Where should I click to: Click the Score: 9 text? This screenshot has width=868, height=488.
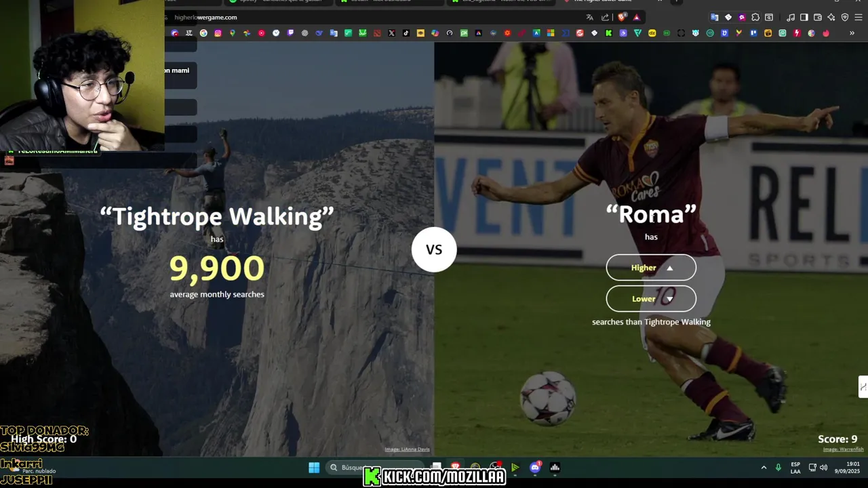837,439
